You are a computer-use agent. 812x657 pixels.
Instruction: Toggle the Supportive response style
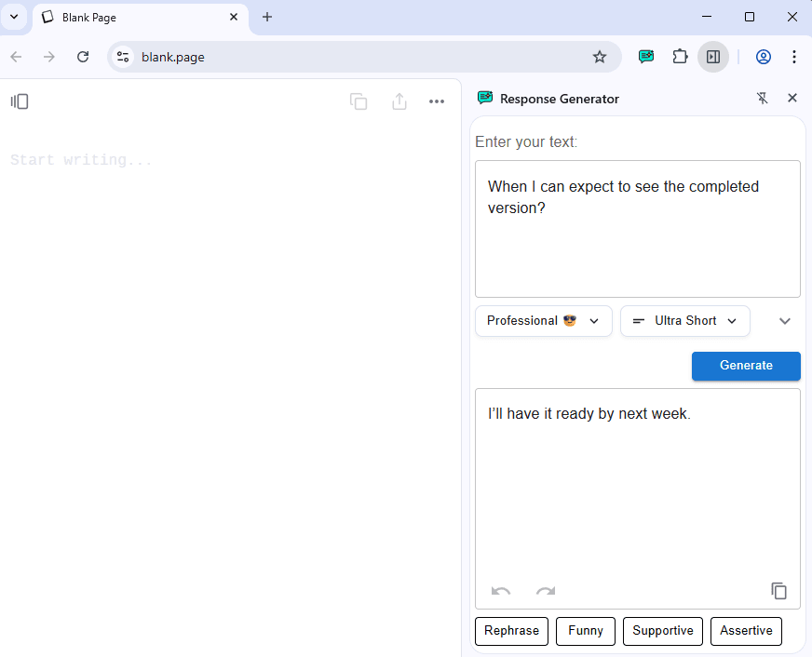pos(662,631)
